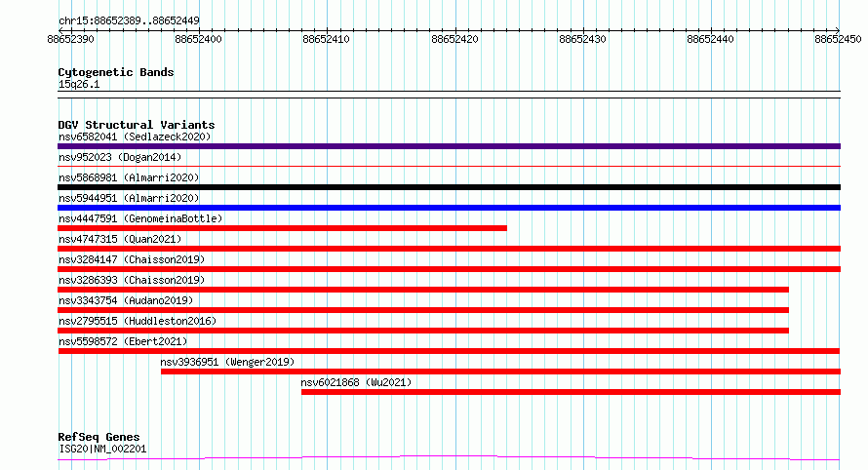
Task: Select red bar under nsv6021868 (Wu2021)
Action: coord(572,392)
